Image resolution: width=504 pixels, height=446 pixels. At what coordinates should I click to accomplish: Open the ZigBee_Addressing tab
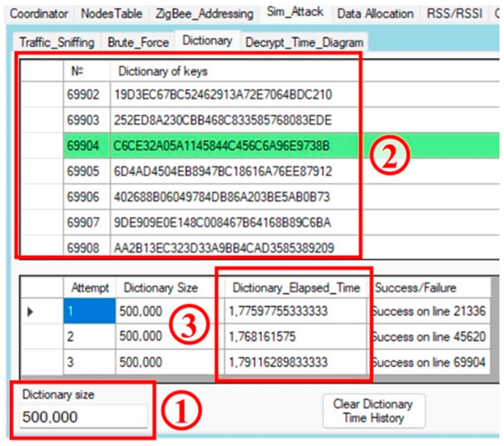pos(204,13)
